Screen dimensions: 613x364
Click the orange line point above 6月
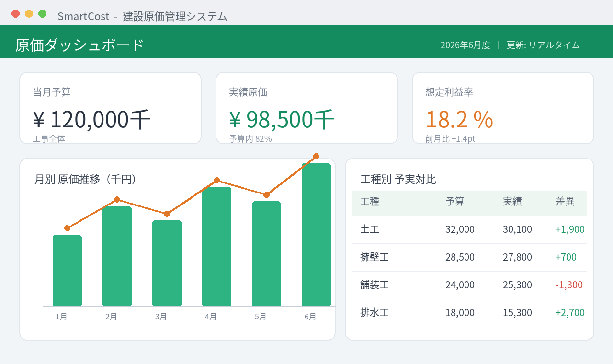tap(316, 156)
